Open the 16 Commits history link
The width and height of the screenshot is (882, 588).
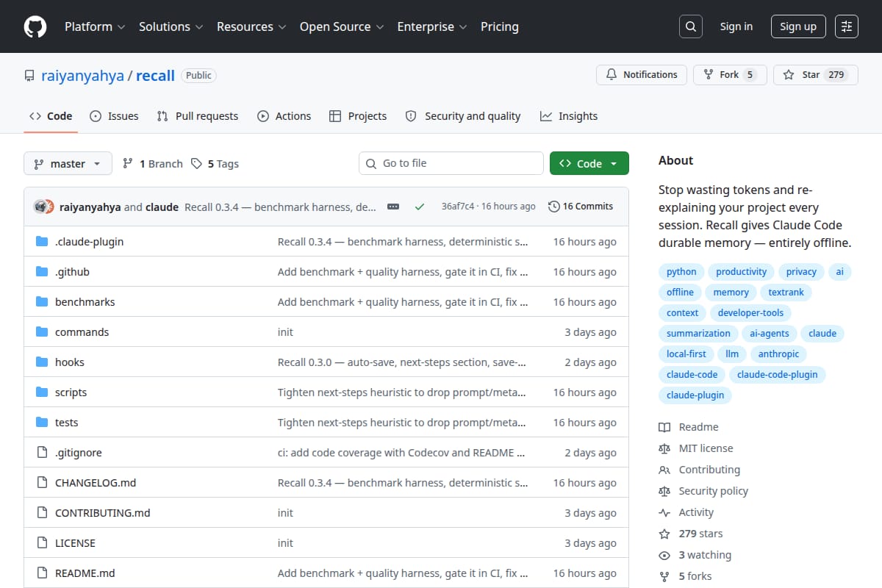(581, 207)
